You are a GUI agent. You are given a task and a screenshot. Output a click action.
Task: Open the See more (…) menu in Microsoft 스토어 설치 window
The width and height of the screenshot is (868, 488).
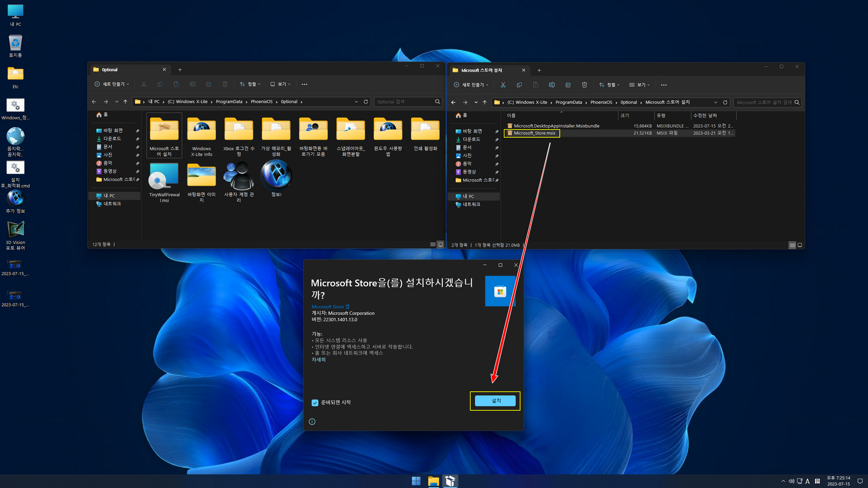coord(664,84)
